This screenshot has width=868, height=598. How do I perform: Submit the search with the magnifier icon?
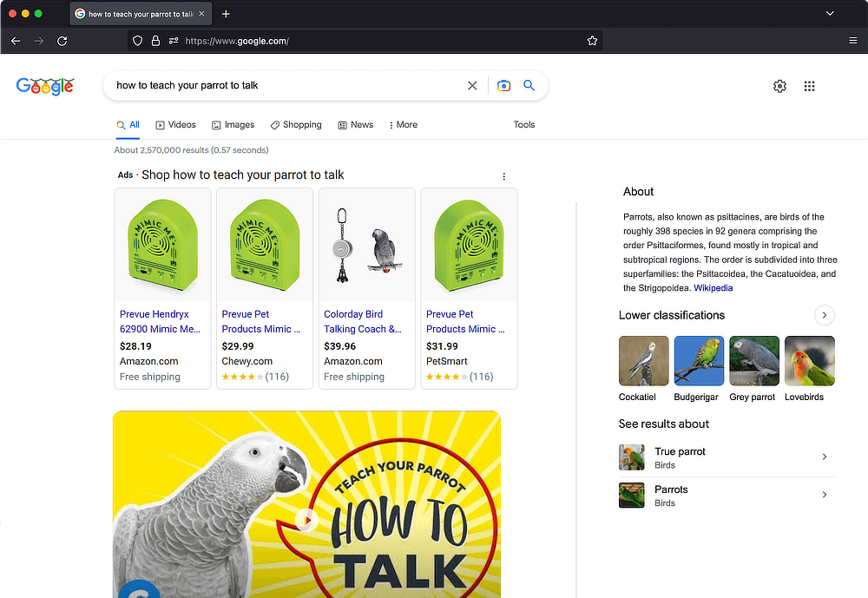click(529, 86)
